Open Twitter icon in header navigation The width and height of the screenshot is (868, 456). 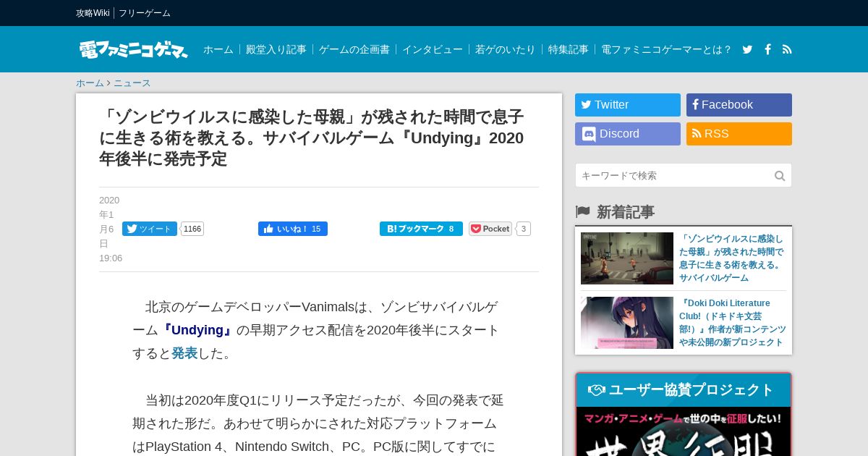(747, 49)
